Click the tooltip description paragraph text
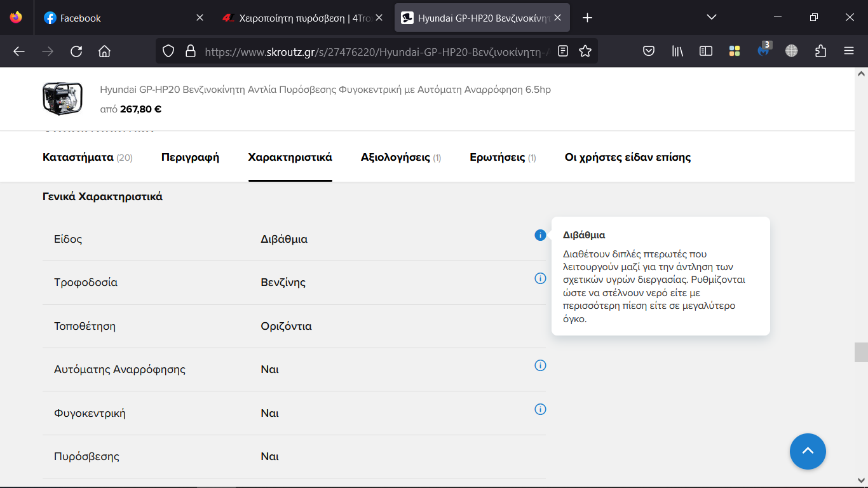This screenshot has width=868, height=488. click(654, 287)
